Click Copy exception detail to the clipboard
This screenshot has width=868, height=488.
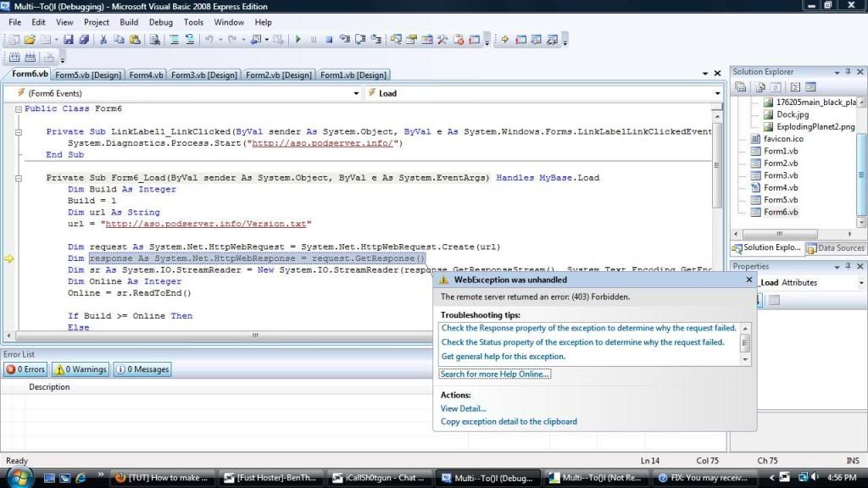509,422
